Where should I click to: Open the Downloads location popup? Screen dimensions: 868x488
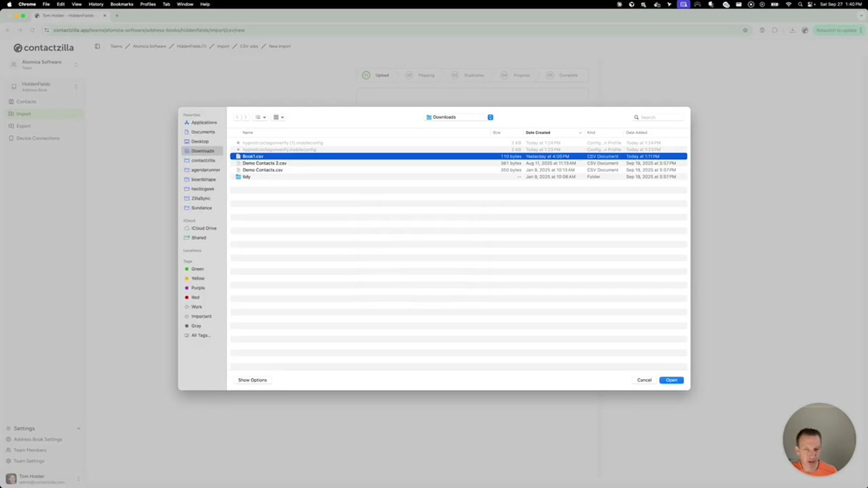click(x=459, y=117)
